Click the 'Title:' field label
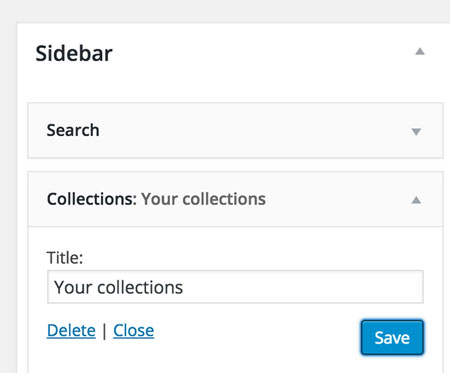The width and height of the screenshot is (450, 373). coord(65,258)
